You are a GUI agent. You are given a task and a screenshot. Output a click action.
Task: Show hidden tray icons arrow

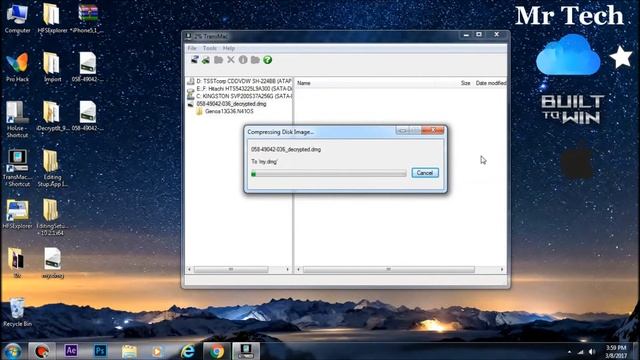pos(569,351)
